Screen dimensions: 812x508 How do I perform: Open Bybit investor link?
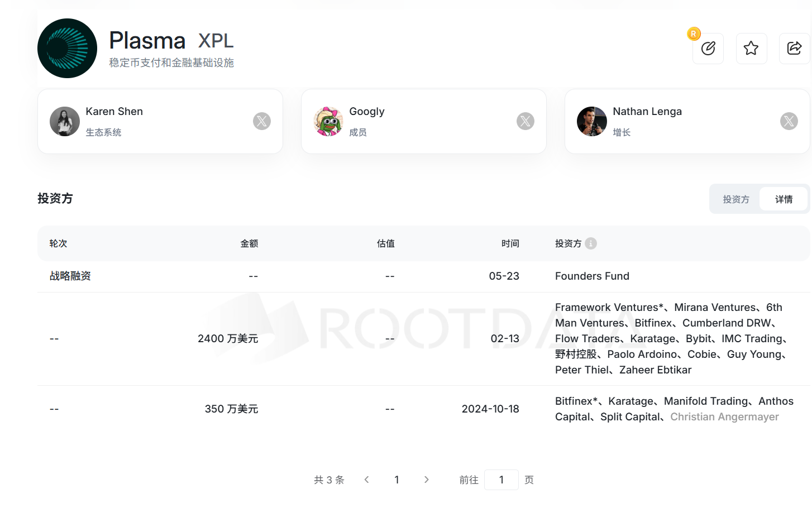(x=699, y=338)
